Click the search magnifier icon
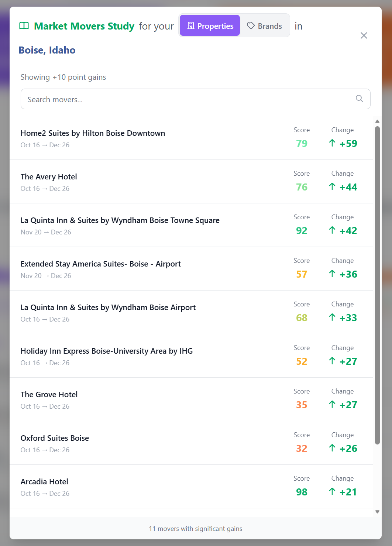This screenshot has height=546, width=392. 359,99
